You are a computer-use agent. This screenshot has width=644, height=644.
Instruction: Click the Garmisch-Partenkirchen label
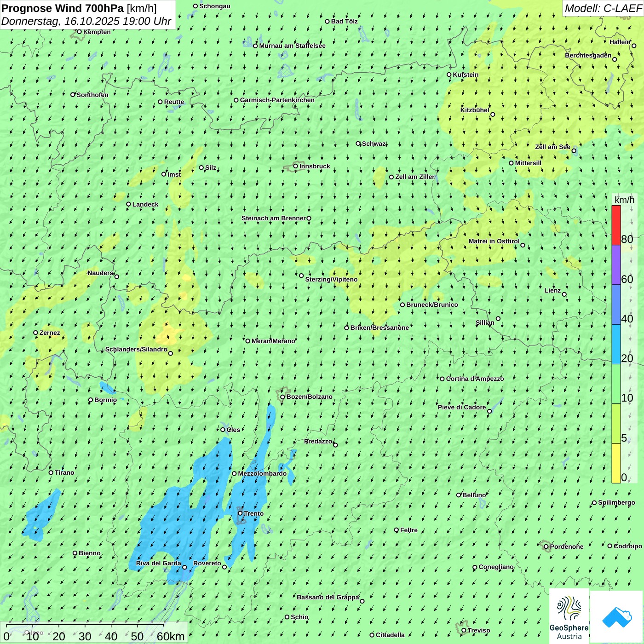tap(277, 100)
